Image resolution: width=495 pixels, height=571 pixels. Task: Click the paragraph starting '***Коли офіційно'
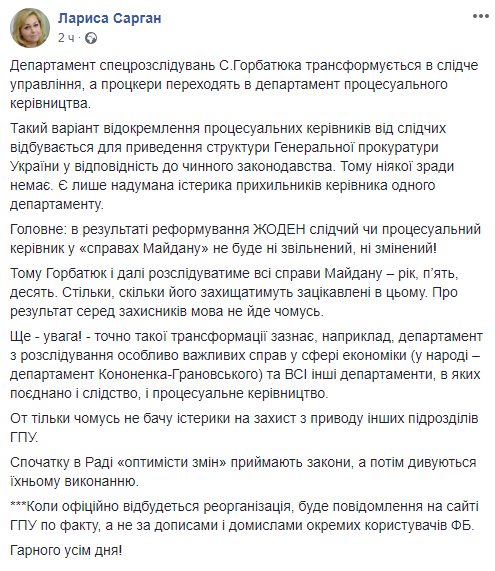[244, 516]
